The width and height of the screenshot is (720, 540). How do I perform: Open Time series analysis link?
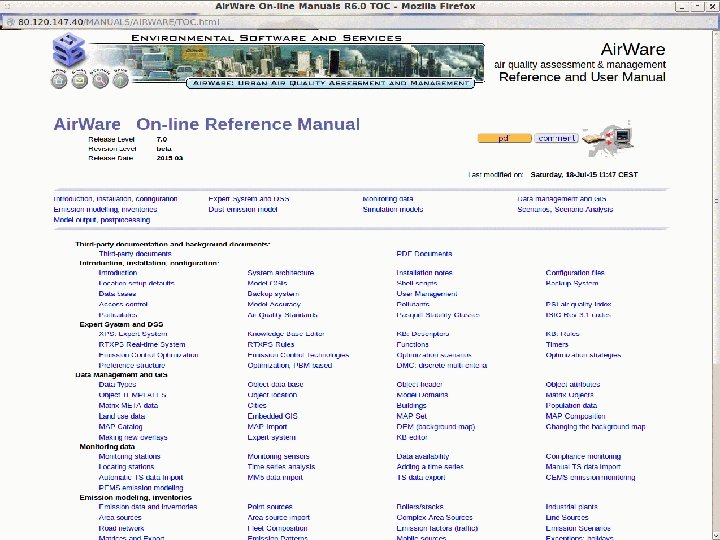coord(281,467)
